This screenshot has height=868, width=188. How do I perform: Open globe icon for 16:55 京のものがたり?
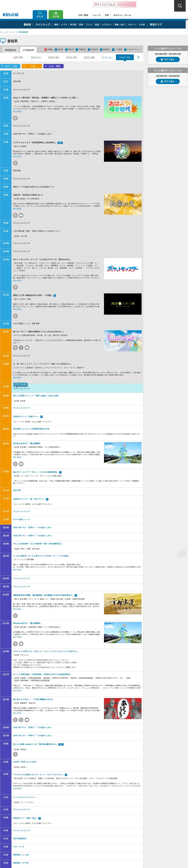tap(15, 464)
